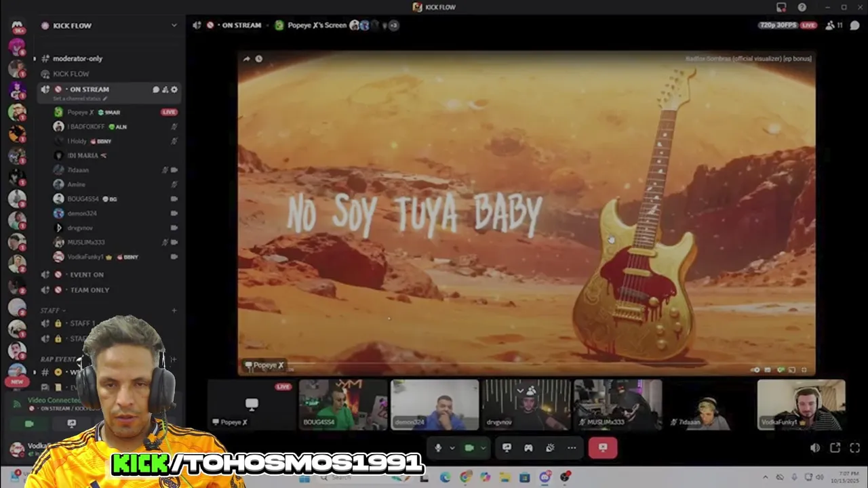Open BOUG4554 video tile
This screenshot has width=868, height=488.
[342, 405]
